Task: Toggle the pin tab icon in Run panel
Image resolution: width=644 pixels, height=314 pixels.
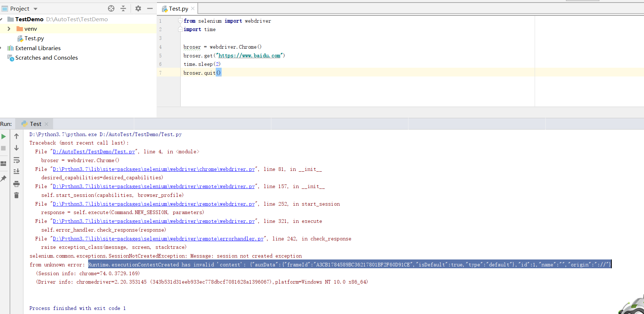Action: [x=4, y=179]
